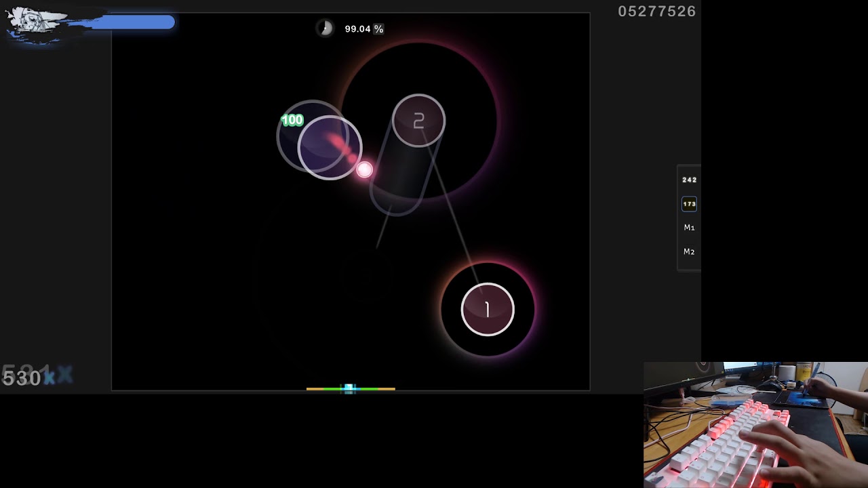Screen dimensions: 868x488
Task: Click the glowing pink cursor dot
Action: point(364,169)
